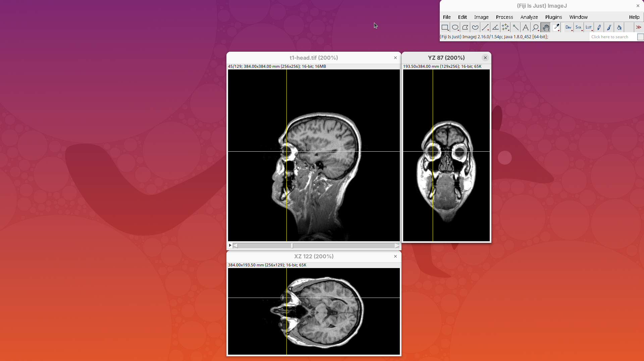Open the Plugins menu
Image resolution: width=644 pixels, height=361 pixels.
553,17
